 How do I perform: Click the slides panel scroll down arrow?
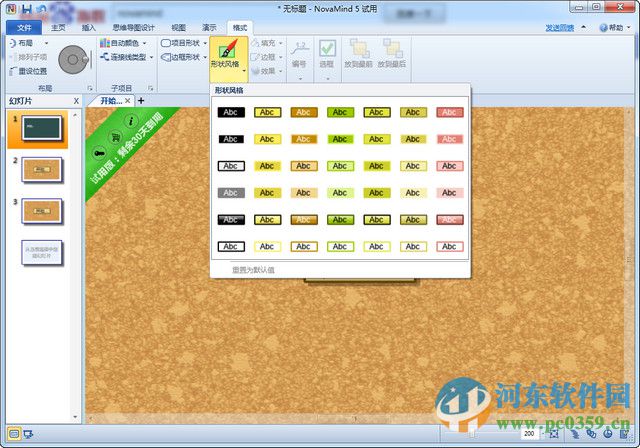point(75,417)
